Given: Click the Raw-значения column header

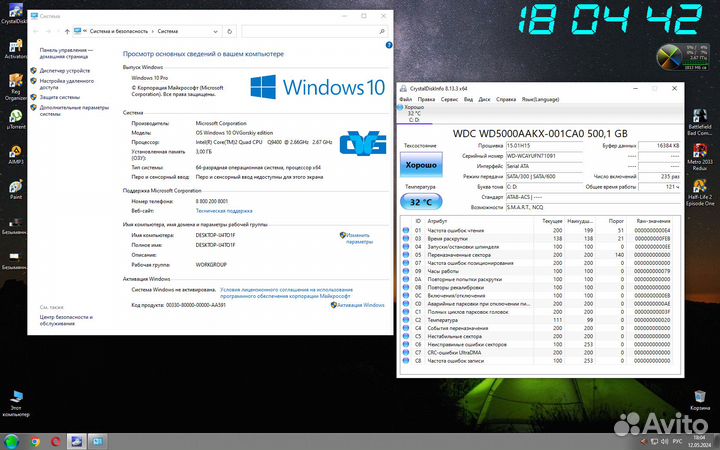Looking at the screenshot, I should [x=652, y=221].
